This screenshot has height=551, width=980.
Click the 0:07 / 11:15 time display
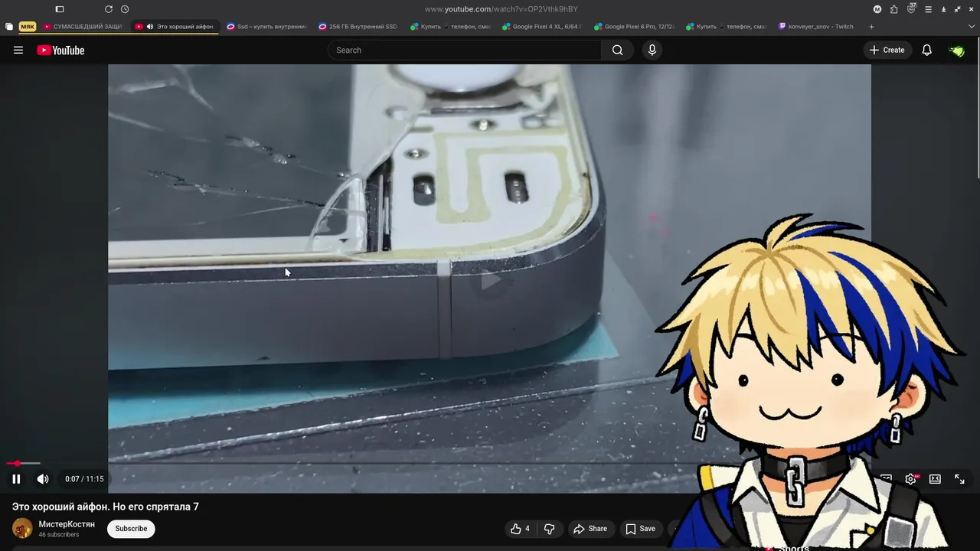(84, 479)
